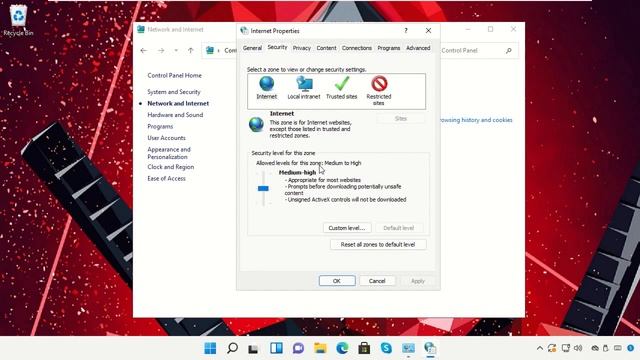Launch Microsoft Edge from taskbar
The image size is (640, 360).
tap(342, 348)
